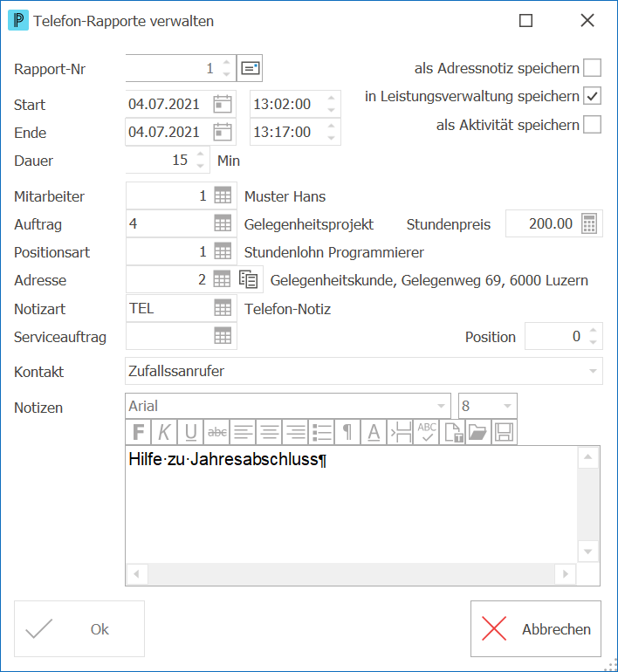Uncheck 'in Leistungsverwaltung speichern'

coord(592,96)
